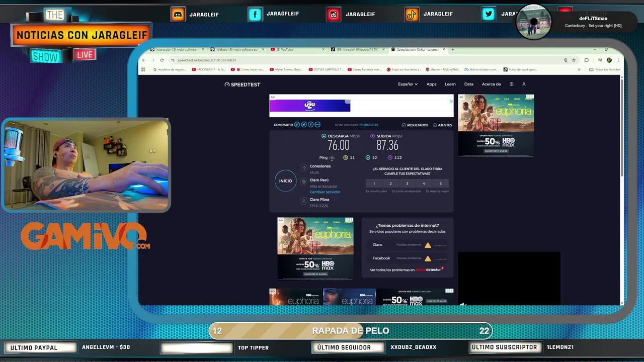
Task: Open AJUSTES settings
Action: pyautogui.click(x=442, y=125)
